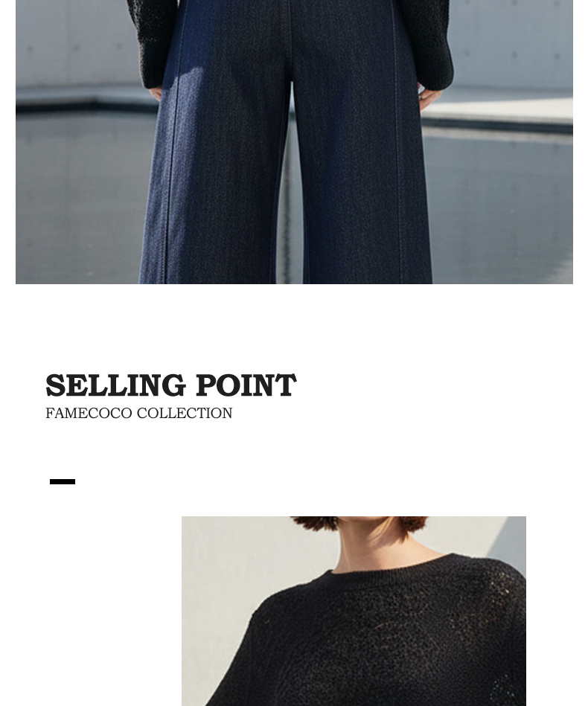Click the word FAMECOCO in the subtitle

89,414
